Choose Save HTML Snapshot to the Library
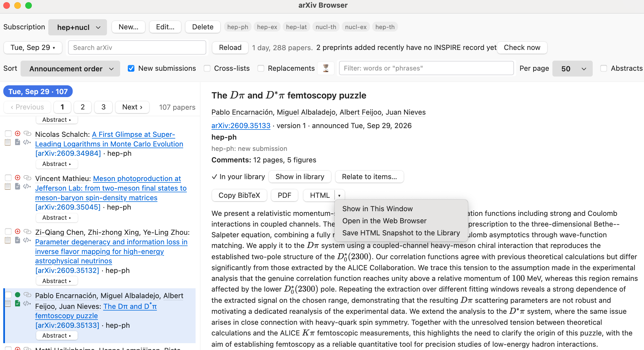Viewport: 644px width, 350px height. point(401,233)
